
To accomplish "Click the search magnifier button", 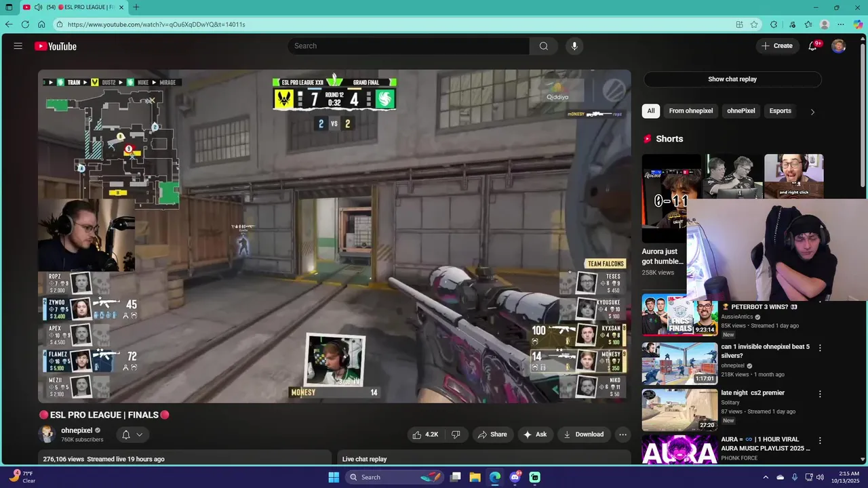I will pyautogui.click(x=544, y=46).
